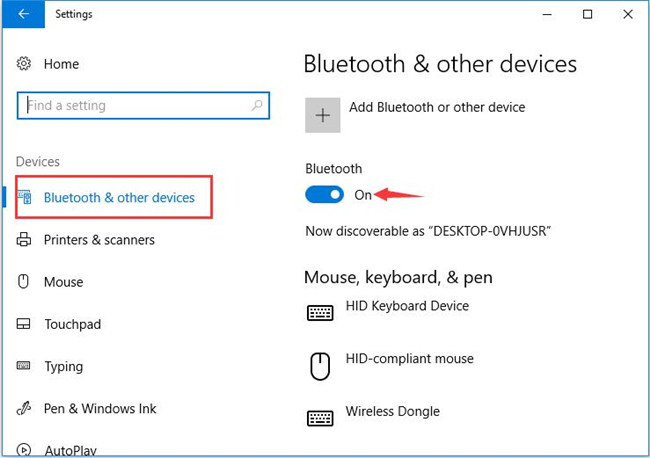Click inside the Find a setting field
The height and width of the screenshot is (458, 650).
click(143, 105)
